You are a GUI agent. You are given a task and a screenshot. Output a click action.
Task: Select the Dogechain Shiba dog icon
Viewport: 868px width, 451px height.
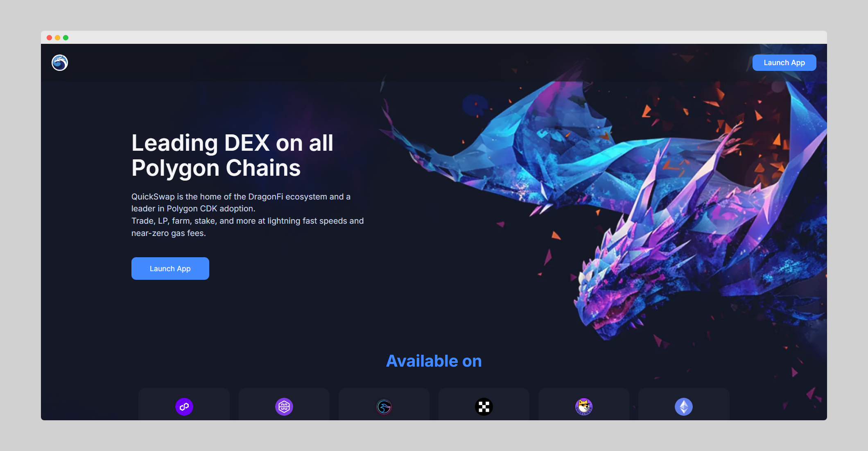click(584, 407)
